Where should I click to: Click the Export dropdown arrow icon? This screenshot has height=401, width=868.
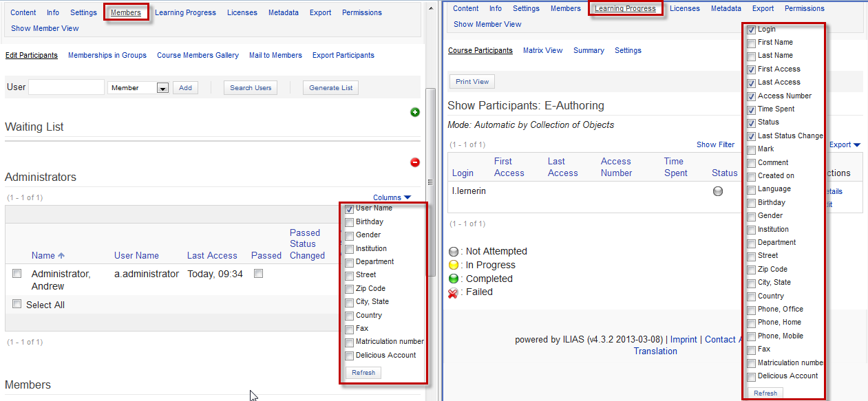[x=856, y=145]
